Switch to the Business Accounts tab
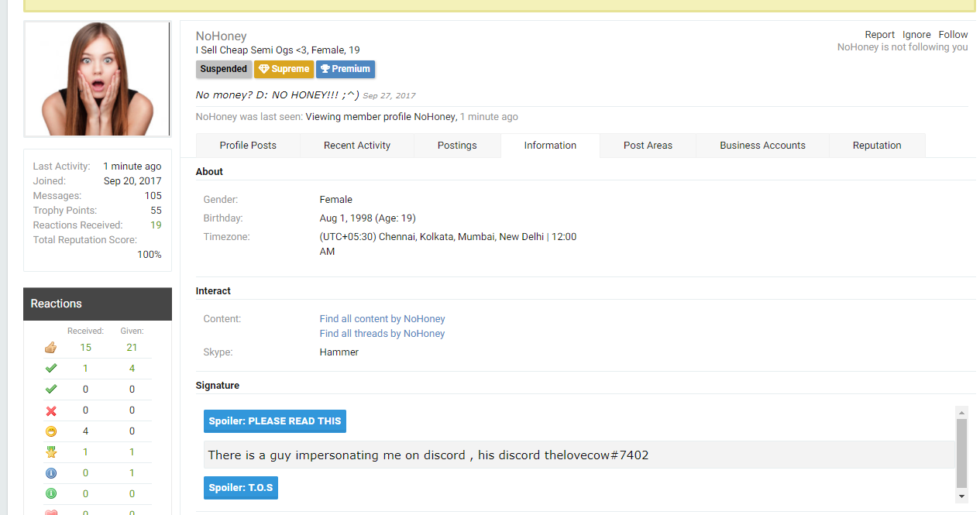The image size is (980, 515). (762, 146)
